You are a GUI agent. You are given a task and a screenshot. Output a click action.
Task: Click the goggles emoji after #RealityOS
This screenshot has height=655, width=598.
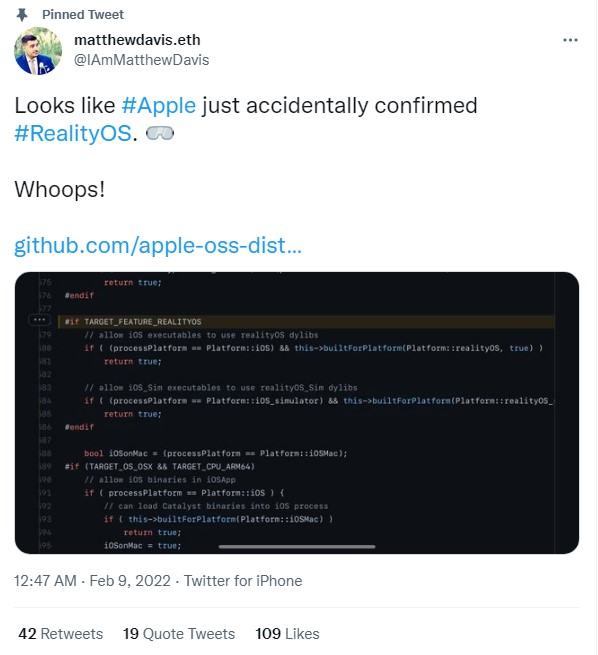(x=160, y=134)
